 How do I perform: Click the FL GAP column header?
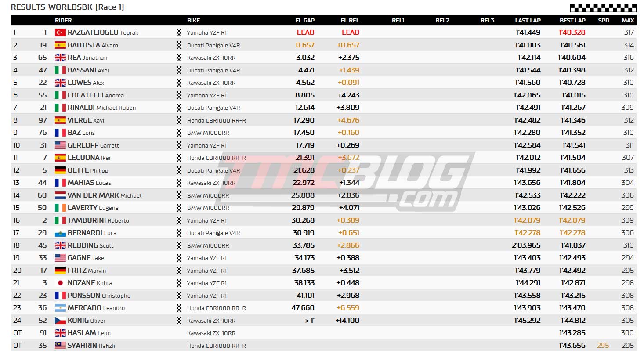[305, 21]
